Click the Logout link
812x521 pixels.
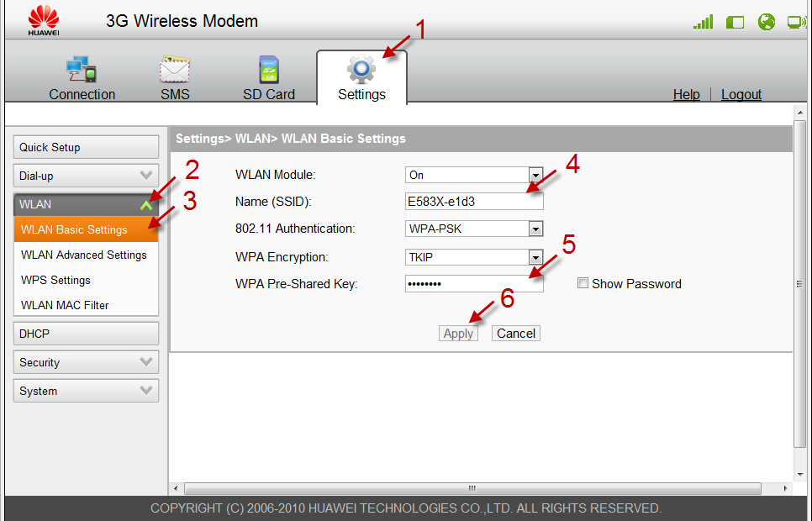(x=741, y=94)
